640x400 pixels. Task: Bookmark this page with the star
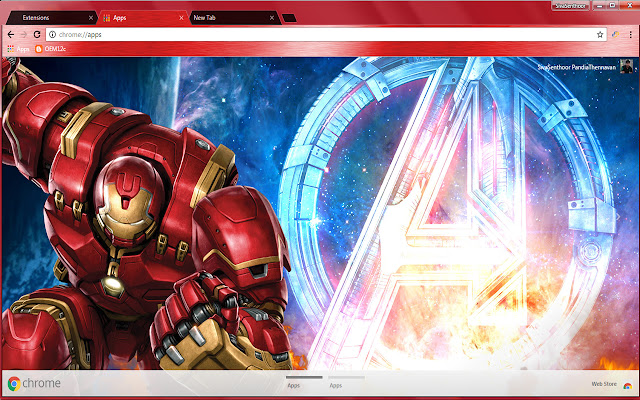pos(600,35)
